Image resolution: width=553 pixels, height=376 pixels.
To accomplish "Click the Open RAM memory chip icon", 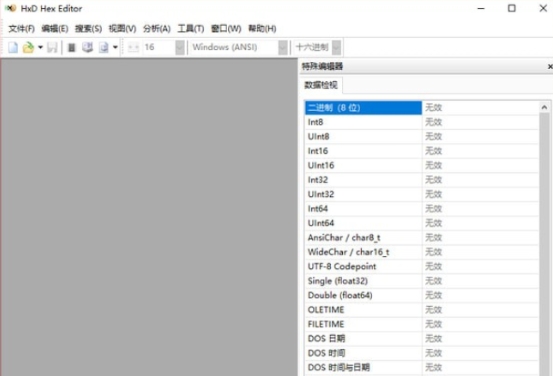I will click(x=72, y=47).
